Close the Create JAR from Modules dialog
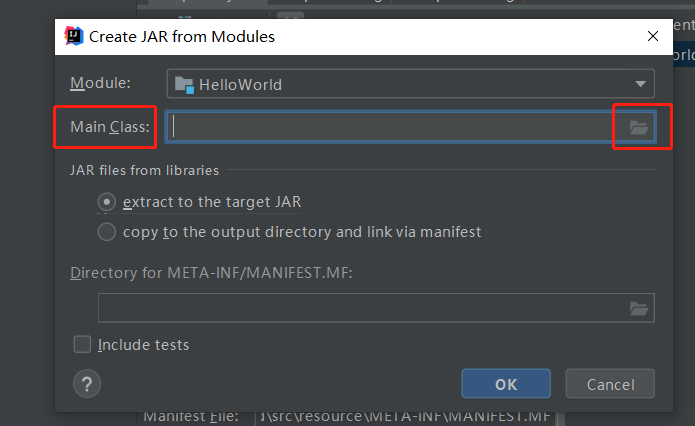 tap(652, 36)
